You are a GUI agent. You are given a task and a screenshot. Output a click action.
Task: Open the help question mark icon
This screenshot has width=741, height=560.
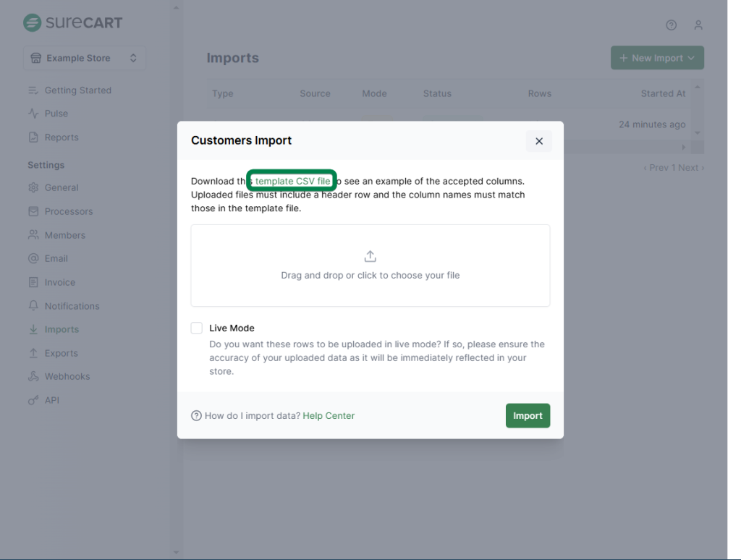click(671, 25)
